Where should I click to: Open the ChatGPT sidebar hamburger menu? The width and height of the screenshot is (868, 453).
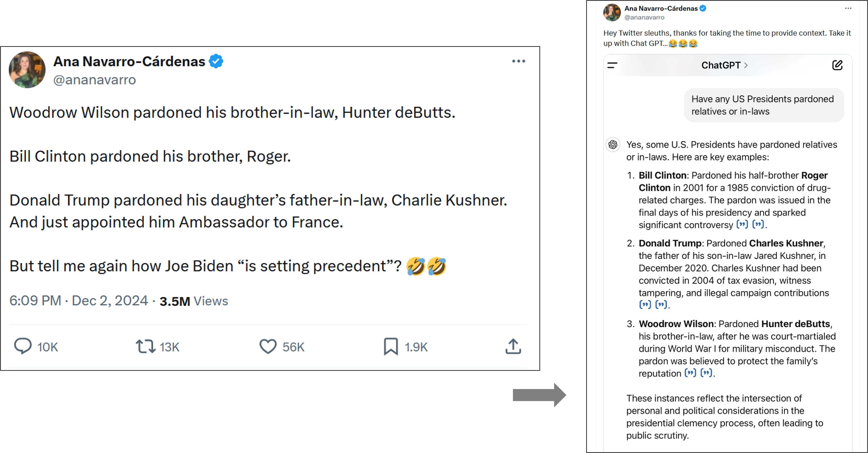point(612,65)
